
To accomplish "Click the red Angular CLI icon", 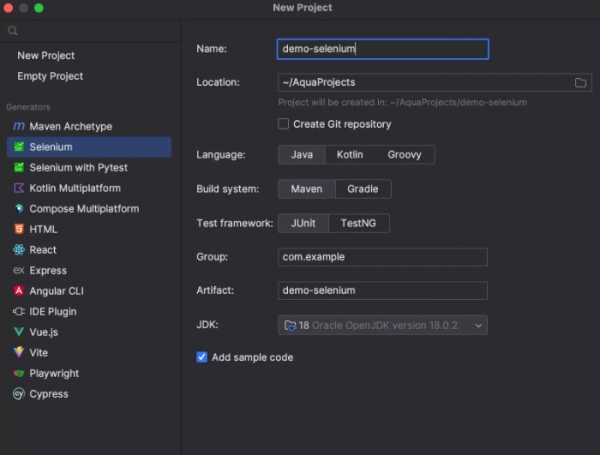I will tap(19, 291).
